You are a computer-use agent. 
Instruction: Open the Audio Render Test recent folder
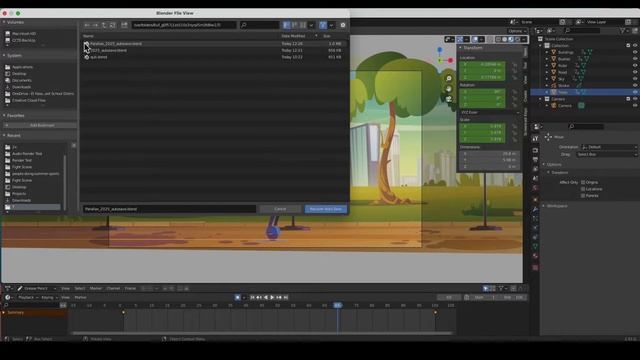tap(27, 154)
